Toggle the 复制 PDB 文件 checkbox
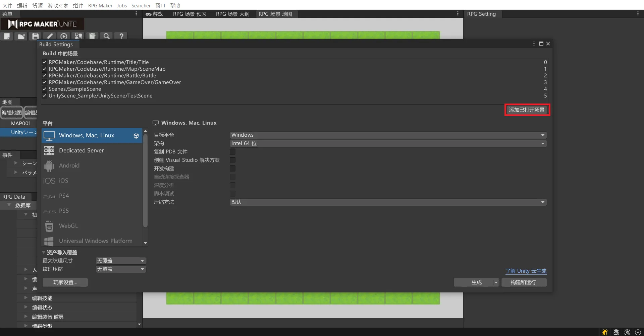Image resolution: width=644 pixels, height=336 pixels. pyautogui.click(x=232, y=152)
